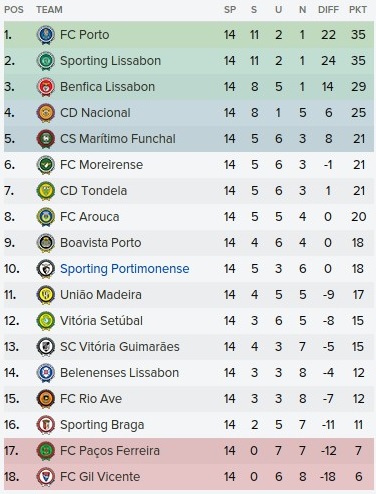376x494 pixels.
Task: Sort table by PKT column header
Action: click(358, 10)
